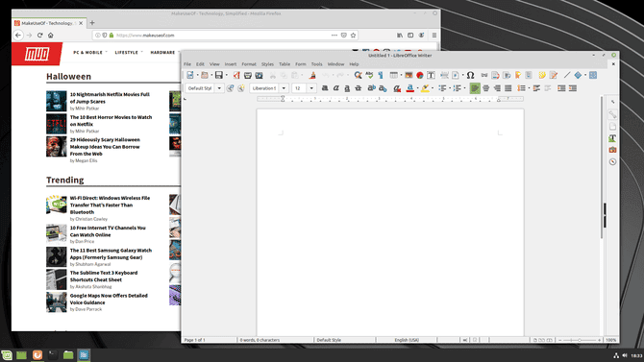
Task: Open the Format menu in Writer
Action: click(249, 64)
